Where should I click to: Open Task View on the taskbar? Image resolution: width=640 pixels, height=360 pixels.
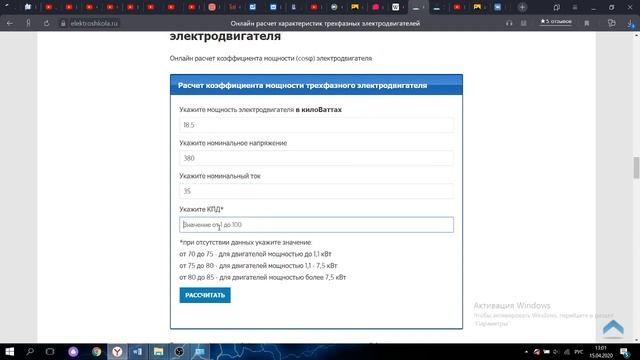(50, 351)
